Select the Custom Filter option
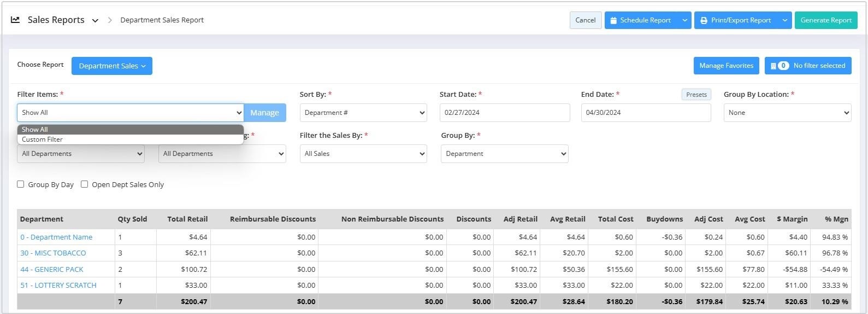Image resolution: width=868 pixels, height=314 pixels. click(130, 139)
